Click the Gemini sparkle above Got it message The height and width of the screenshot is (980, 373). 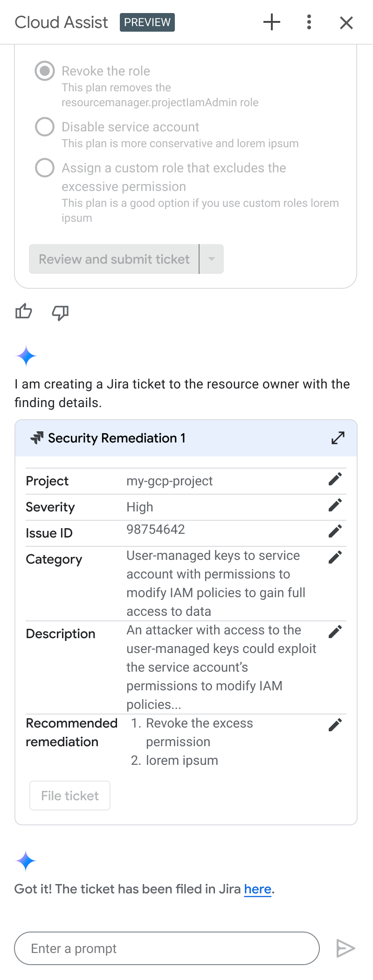tap(26, 861)
